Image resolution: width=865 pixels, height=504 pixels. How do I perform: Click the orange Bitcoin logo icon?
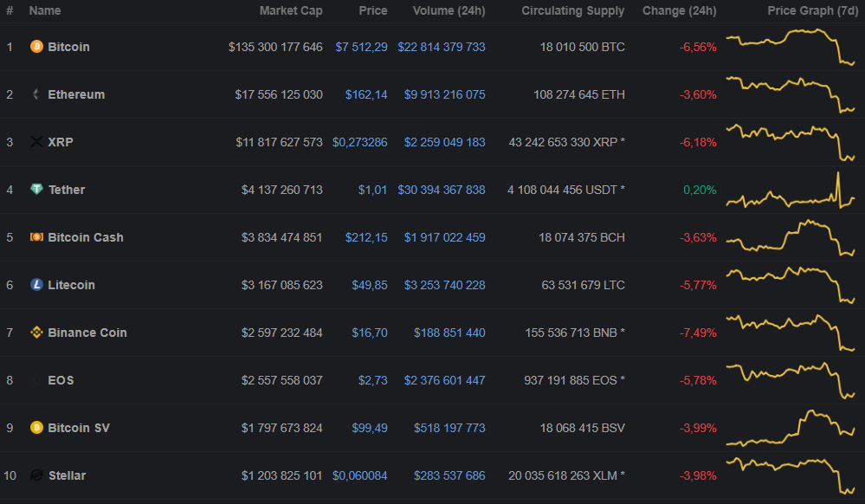[36, 47]
